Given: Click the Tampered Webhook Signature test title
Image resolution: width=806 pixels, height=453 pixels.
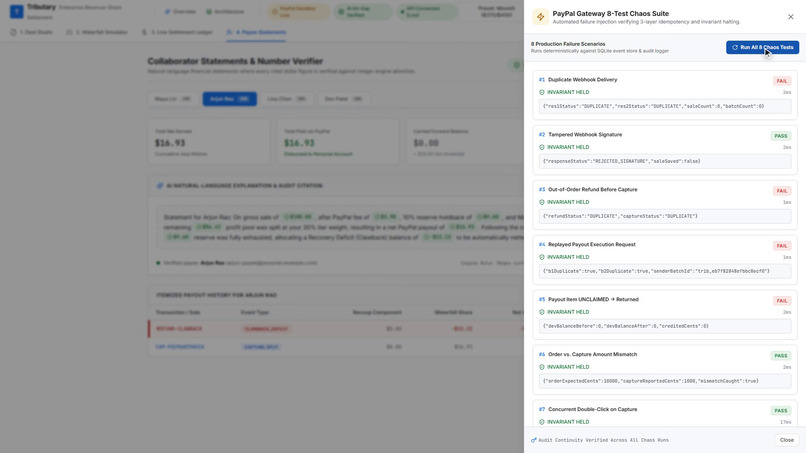Looking at the screenshot, I should 585,135.
